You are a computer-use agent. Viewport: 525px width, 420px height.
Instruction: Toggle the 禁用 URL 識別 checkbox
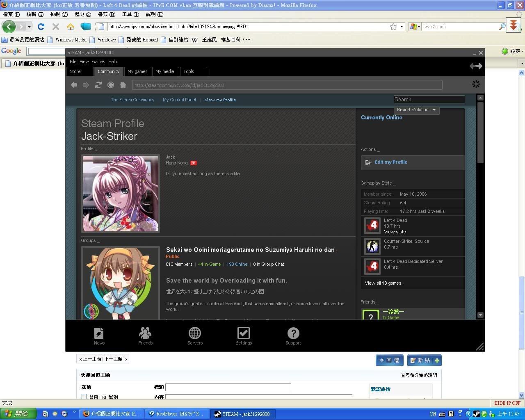point(84,397)
